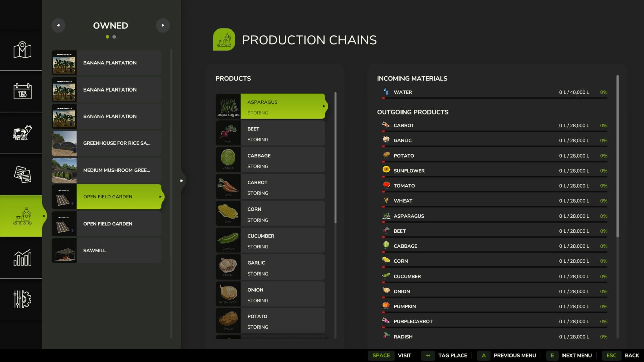Select Sawmill in the owned list
This screenshot has width=644, height=362.
[106, 251]
